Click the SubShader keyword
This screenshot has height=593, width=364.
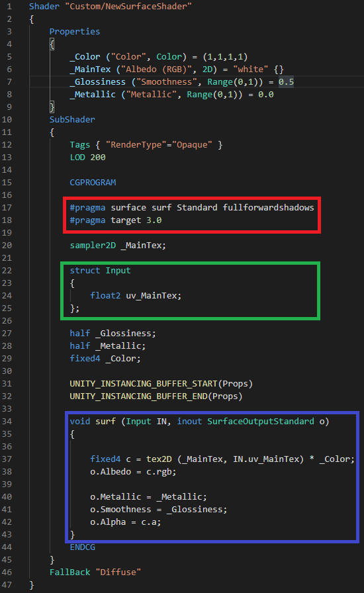72,120
